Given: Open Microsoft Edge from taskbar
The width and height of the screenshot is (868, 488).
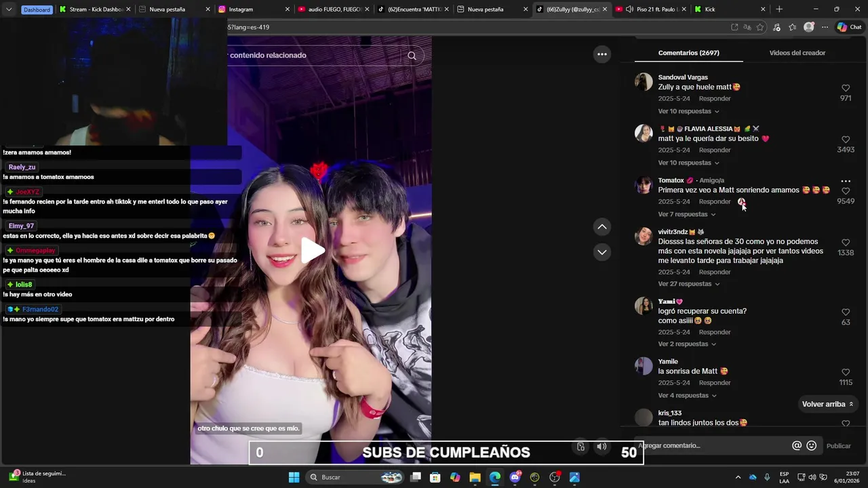Looking at the screenshot, I should (495, 477).
